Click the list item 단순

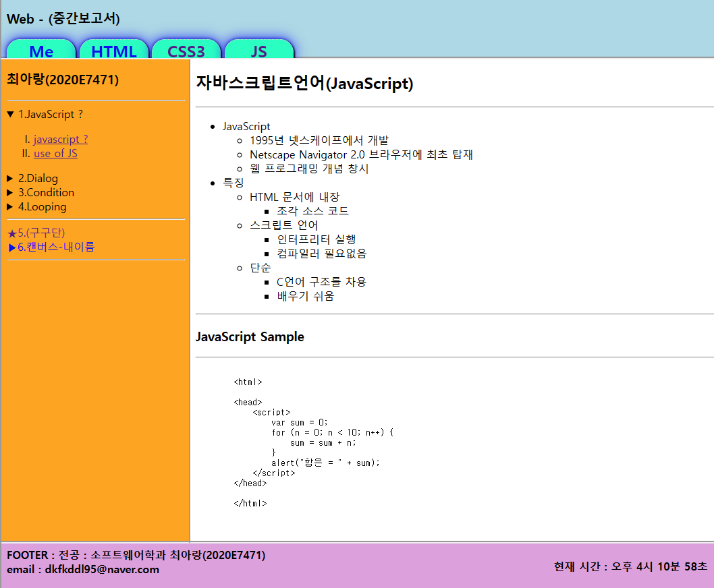pos(260,268)
